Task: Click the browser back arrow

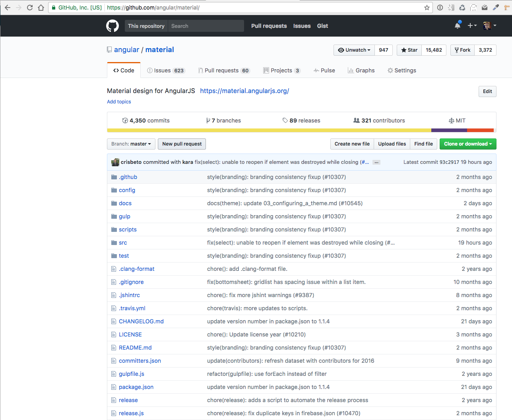Action: pyautogui.click(x=8, y=8)
